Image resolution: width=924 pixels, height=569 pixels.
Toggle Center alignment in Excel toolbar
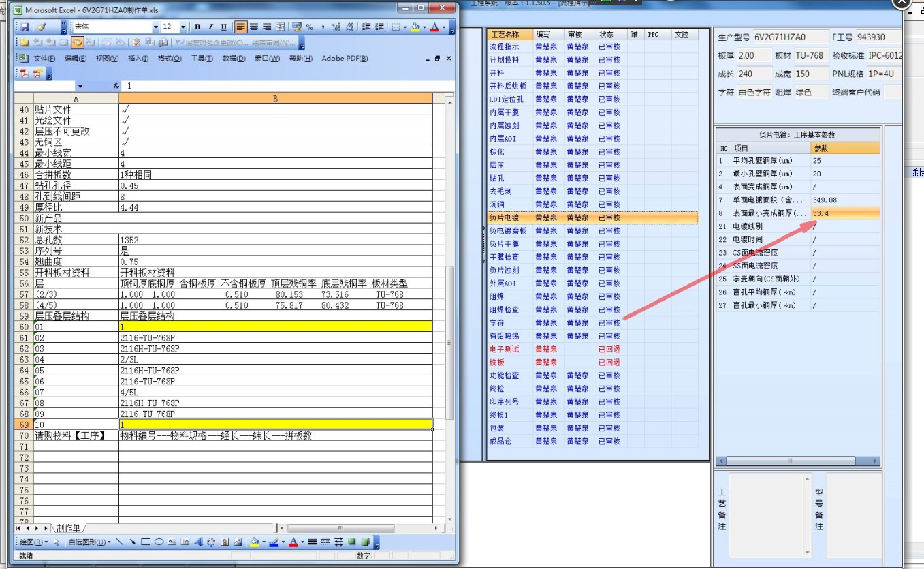[253, 27]
